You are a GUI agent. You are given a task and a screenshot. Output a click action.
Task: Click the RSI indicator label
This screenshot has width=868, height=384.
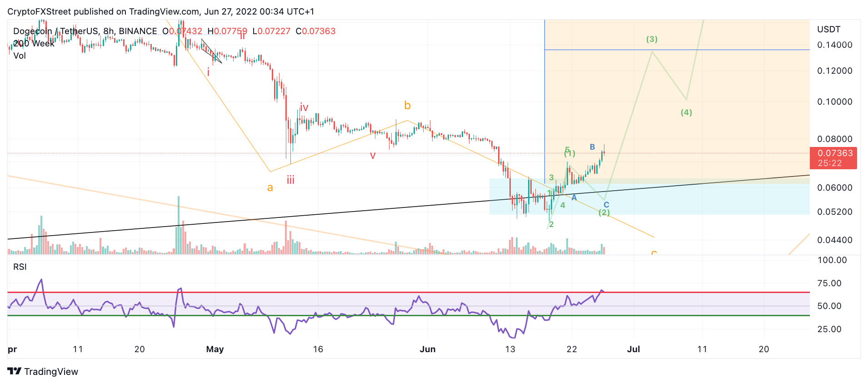[x=20, y=267]
